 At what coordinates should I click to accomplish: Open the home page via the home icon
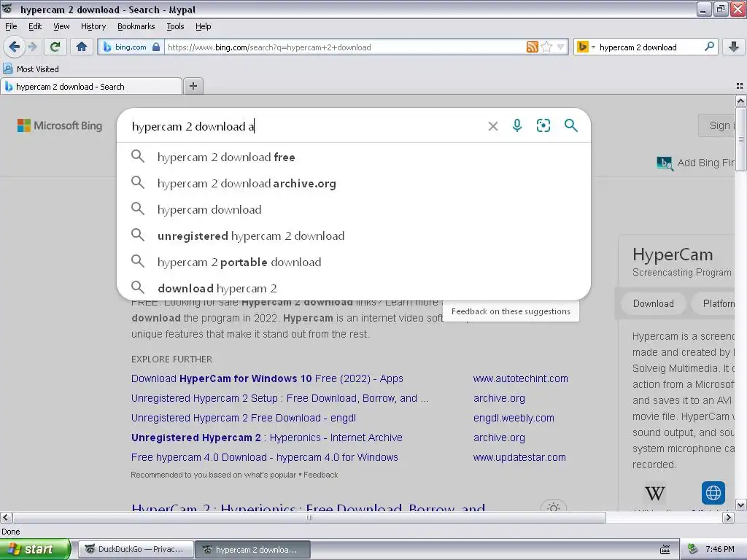coord(82,47)
